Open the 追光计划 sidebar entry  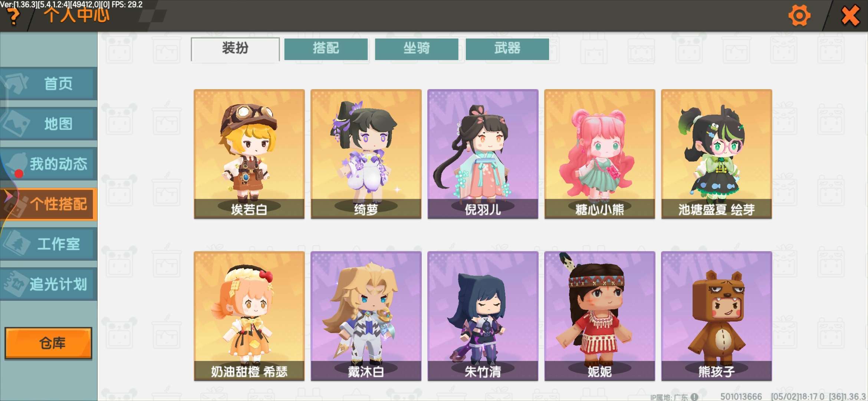(49, 284)
